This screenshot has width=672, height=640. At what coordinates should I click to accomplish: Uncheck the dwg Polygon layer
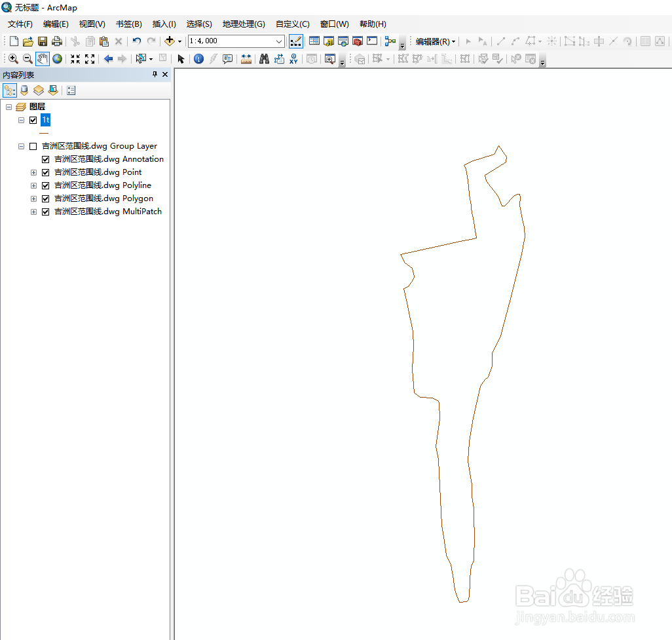tap(45, 198)
